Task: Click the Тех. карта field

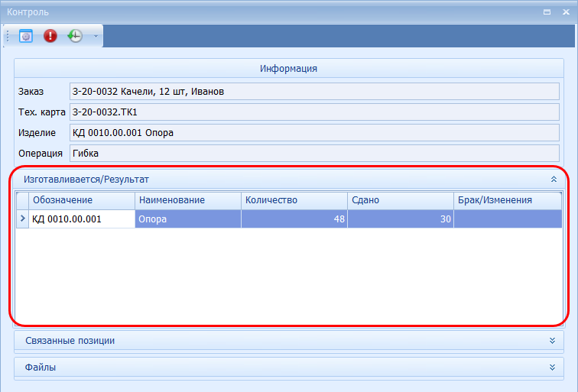Action: (x=314, y=112)
